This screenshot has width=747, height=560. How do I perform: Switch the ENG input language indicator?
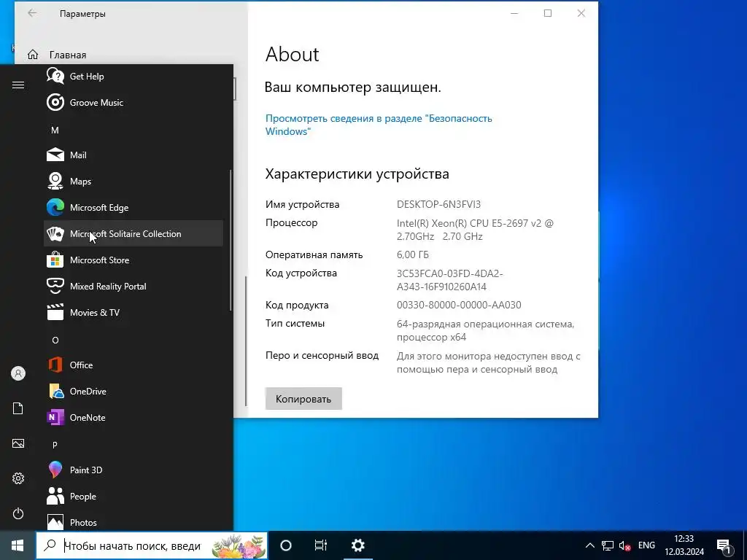coord(646,545)
